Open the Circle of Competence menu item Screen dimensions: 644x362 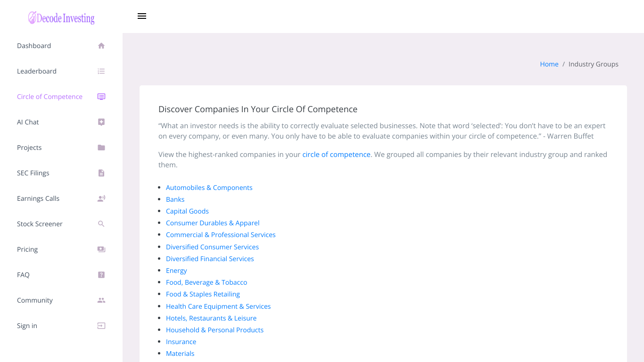click(61, 97)
